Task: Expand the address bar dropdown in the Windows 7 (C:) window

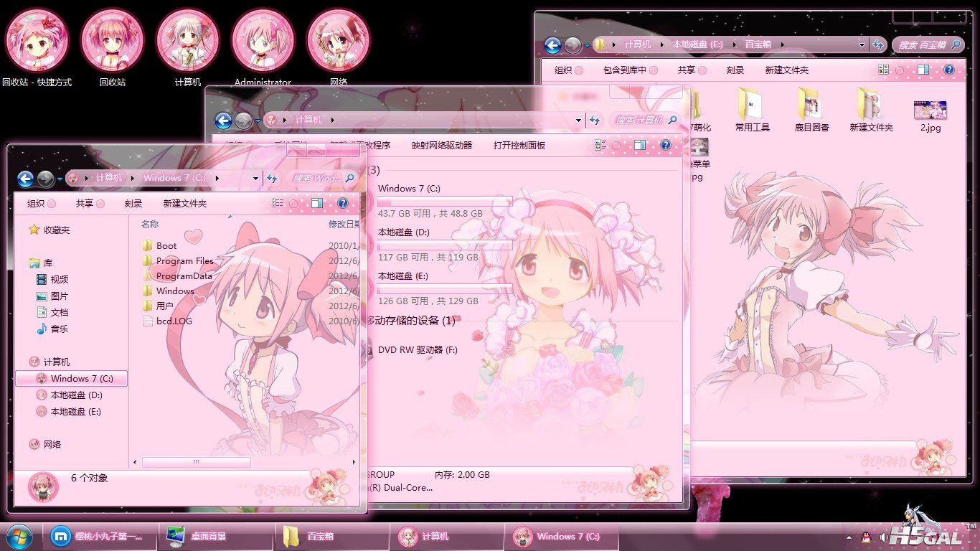Action: click(255, 179)
